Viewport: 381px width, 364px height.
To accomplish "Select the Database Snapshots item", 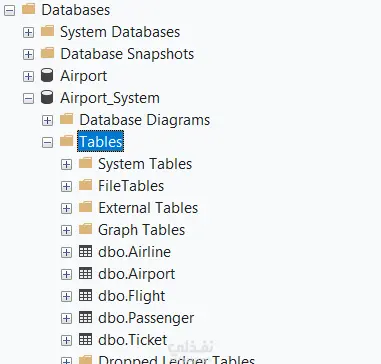I will click(127, 54).
